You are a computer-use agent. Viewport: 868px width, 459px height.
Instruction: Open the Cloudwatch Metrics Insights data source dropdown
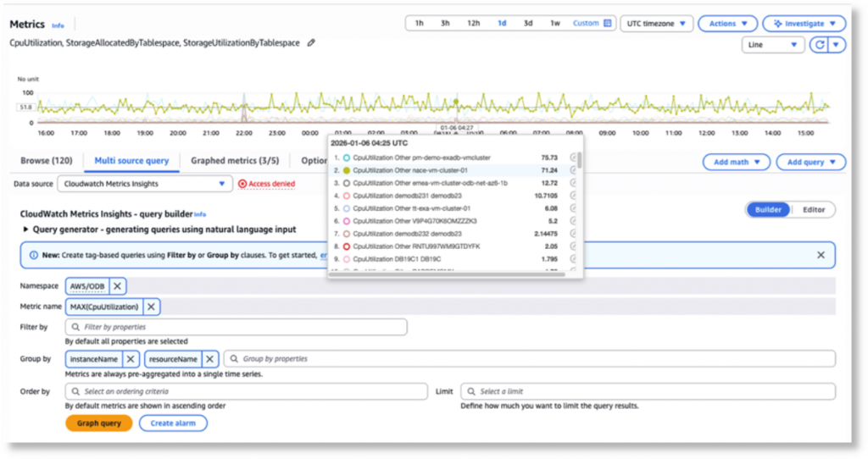(144, 184)
